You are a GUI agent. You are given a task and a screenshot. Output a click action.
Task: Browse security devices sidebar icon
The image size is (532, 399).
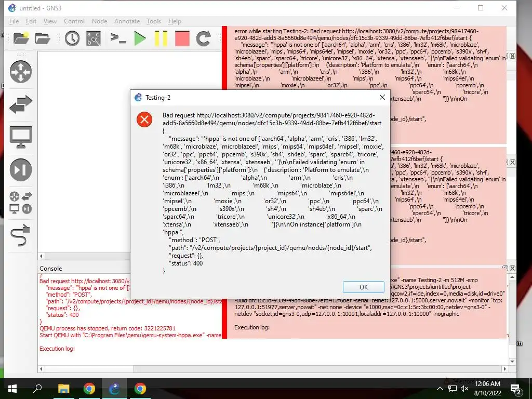[x=21, y=170]
